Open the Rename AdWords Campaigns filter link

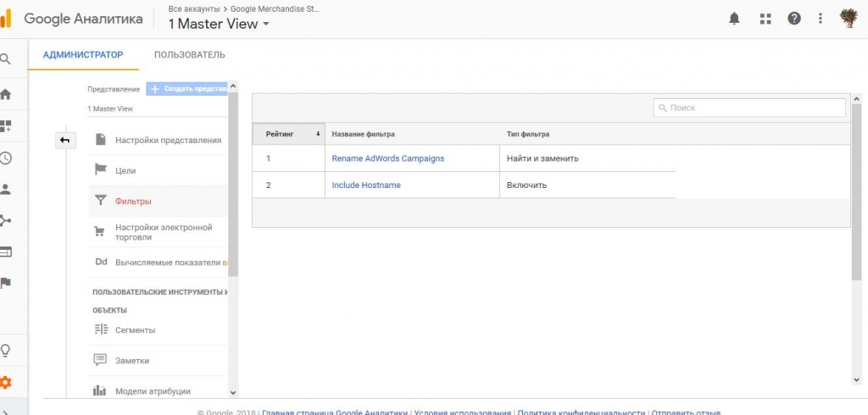pyautogui.click(x=388, y=158)
